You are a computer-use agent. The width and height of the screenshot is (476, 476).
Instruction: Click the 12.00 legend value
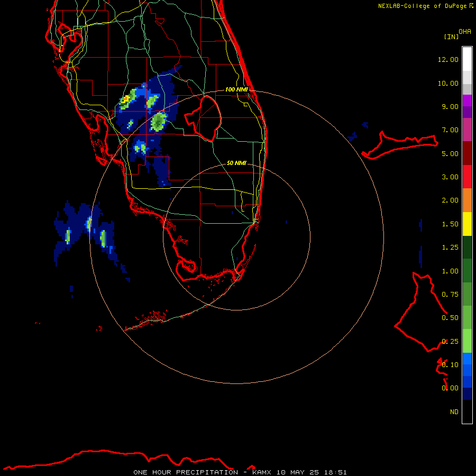click(x=448, y=59)
